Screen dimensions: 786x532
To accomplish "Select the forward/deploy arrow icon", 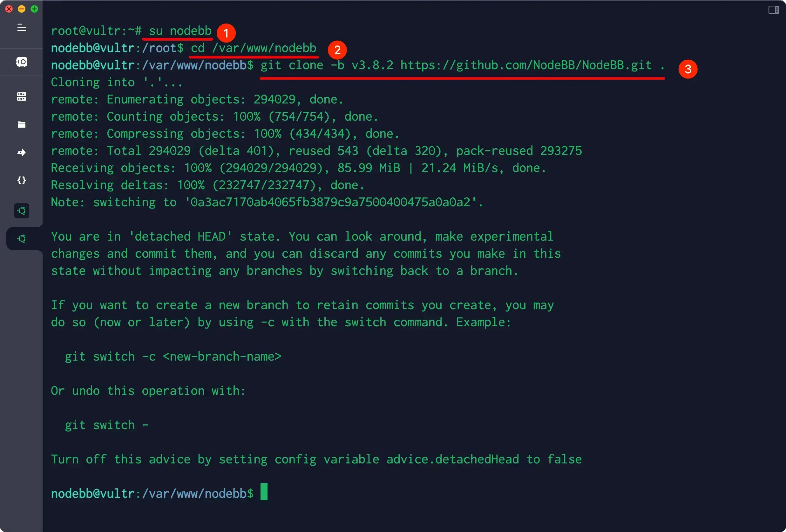I will pyautogui.click(x=21, y=152).
